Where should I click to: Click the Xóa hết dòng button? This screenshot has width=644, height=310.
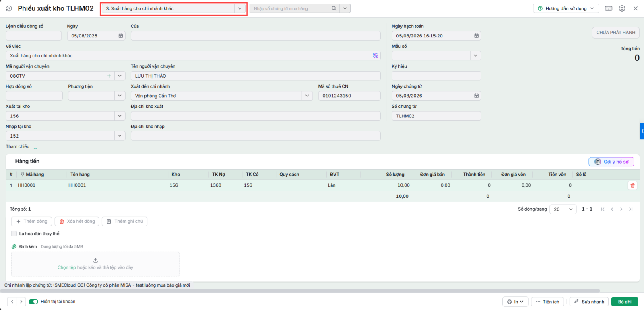[x=77, y=221]
